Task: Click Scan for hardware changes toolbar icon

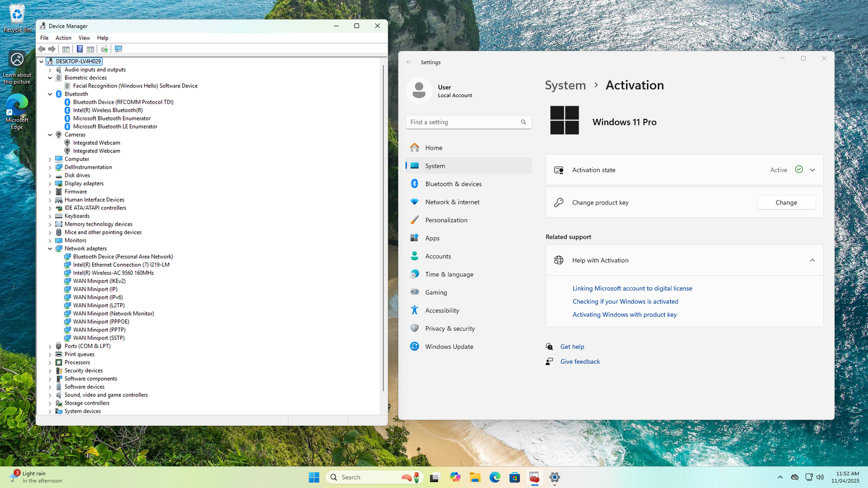Action: 118,49
